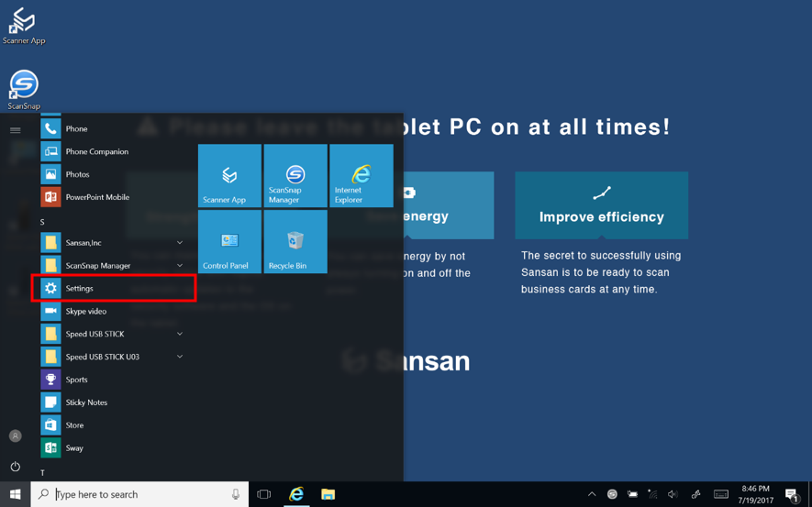
Task: Click the Improve efficiency card
Action: point(601,205)
